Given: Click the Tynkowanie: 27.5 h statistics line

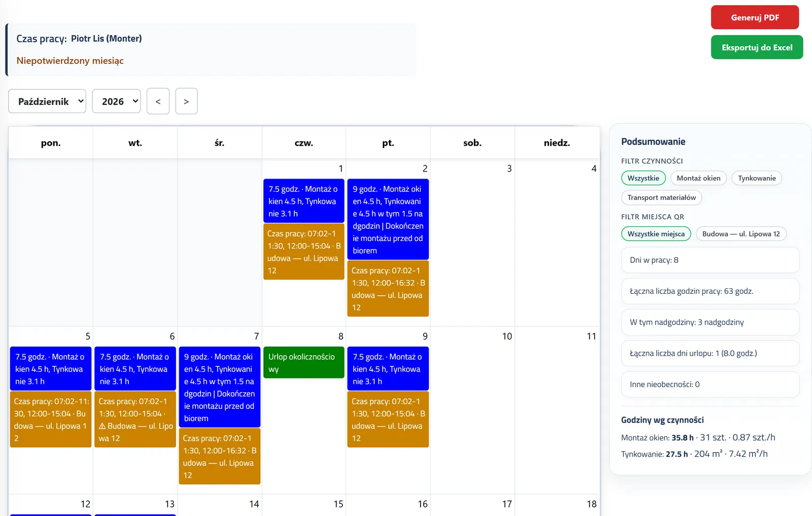Looking at the screenshot, I should click(694, 454).
